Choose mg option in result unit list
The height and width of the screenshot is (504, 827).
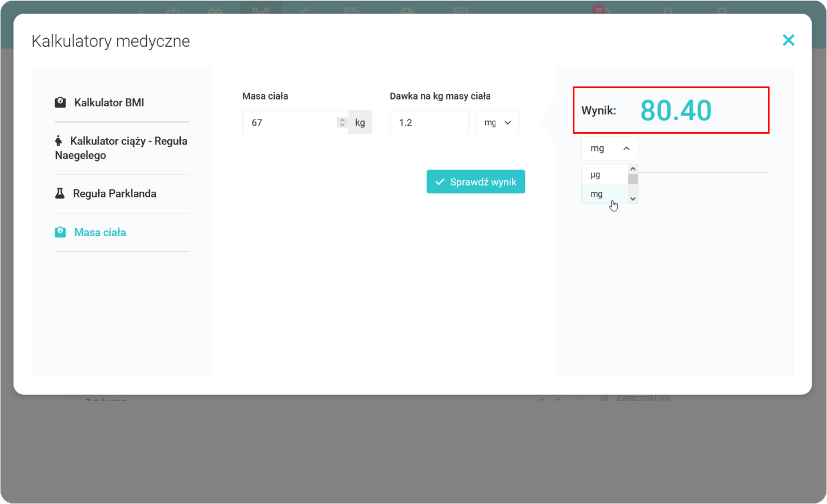pos(605,194)
